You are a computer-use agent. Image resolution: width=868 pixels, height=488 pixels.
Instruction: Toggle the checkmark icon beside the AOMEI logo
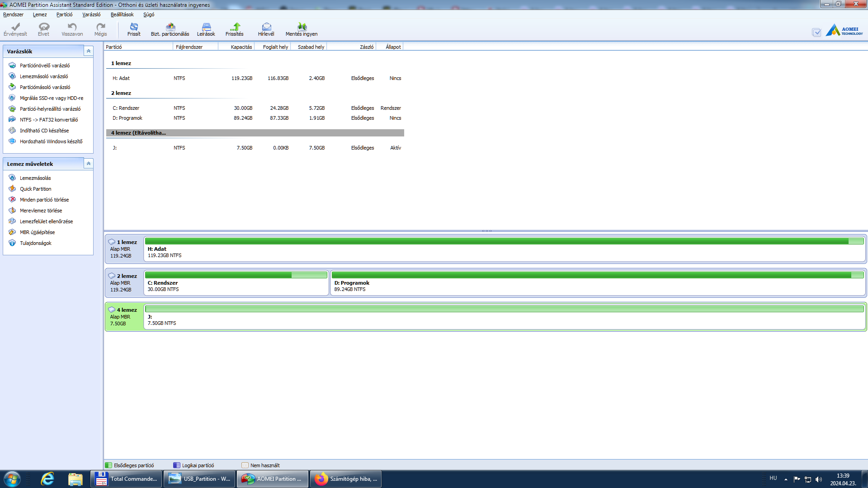point(816,32)
